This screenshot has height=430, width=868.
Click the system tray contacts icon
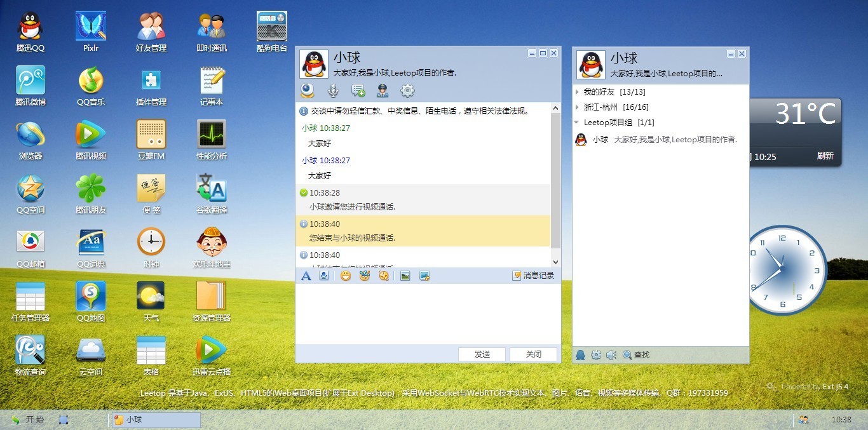(x=804, y=420)
